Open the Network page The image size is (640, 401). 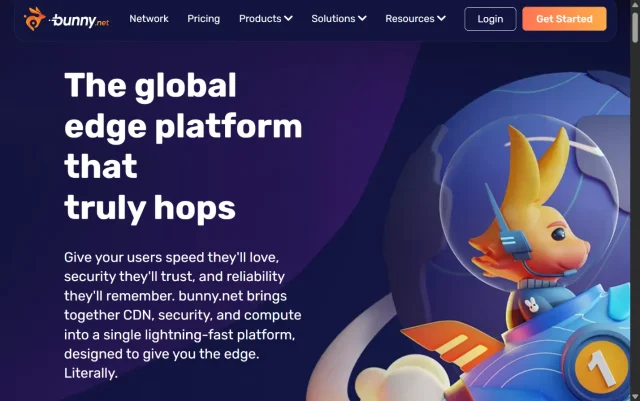(149, 19)
